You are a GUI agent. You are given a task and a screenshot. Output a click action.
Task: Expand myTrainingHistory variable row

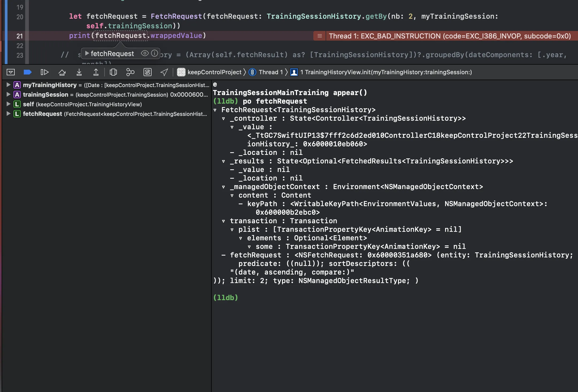pyautogui.click(x=8, y=85)
